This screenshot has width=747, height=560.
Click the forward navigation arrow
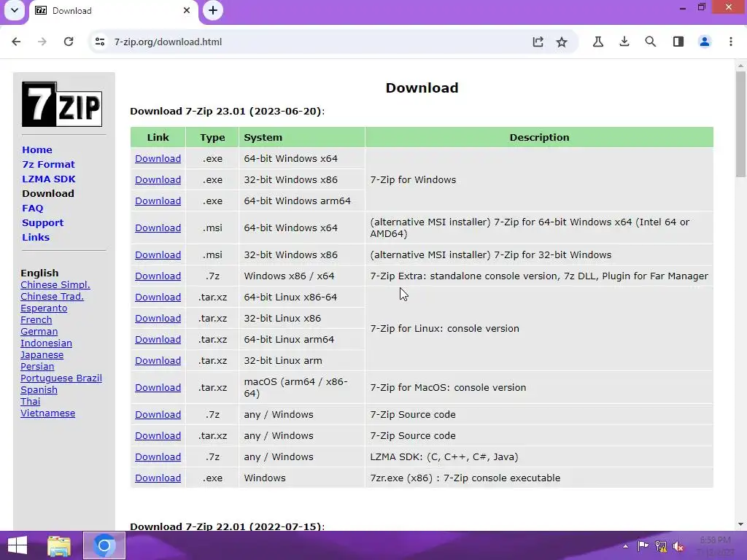[42, 42]
